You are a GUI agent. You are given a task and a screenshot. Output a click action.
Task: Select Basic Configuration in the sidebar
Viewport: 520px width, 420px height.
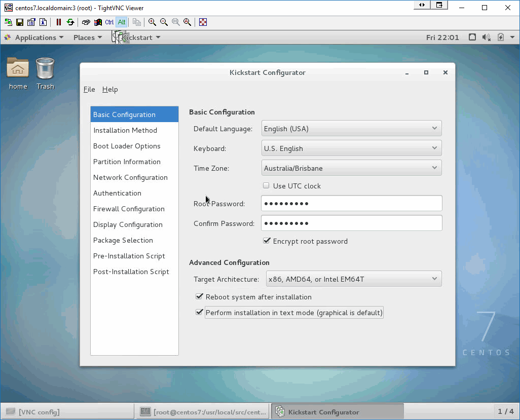tap(134, 114)
